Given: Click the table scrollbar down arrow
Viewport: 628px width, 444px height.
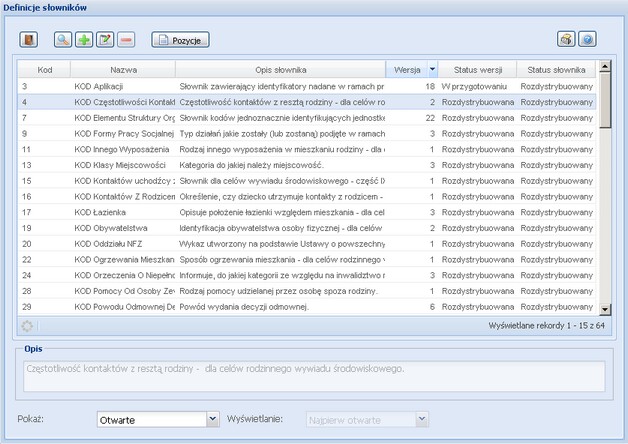Looking at the screenshot, I should (x=605, y=309).
